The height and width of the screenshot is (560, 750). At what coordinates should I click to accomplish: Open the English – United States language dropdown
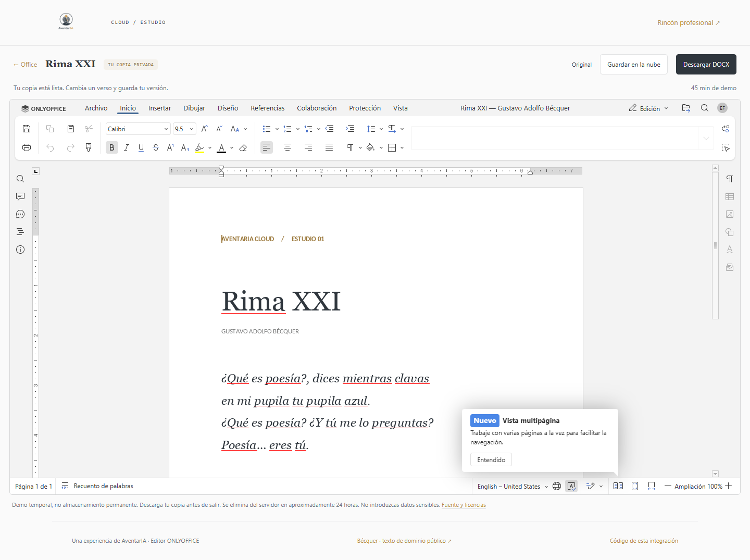point(512,487)
